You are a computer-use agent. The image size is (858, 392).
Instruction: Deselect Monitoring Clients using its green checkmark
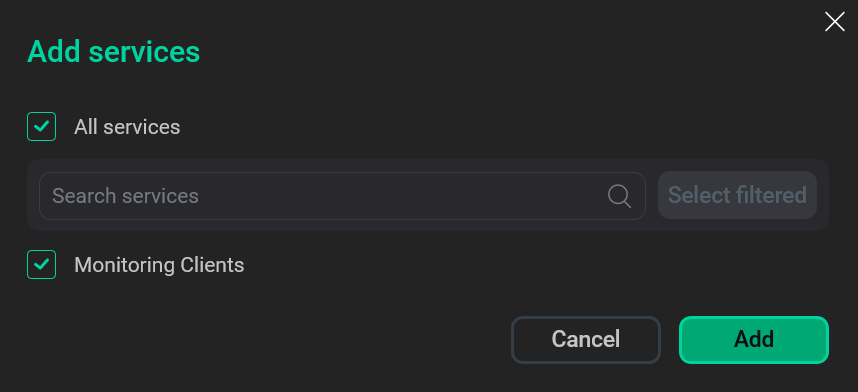42,264
